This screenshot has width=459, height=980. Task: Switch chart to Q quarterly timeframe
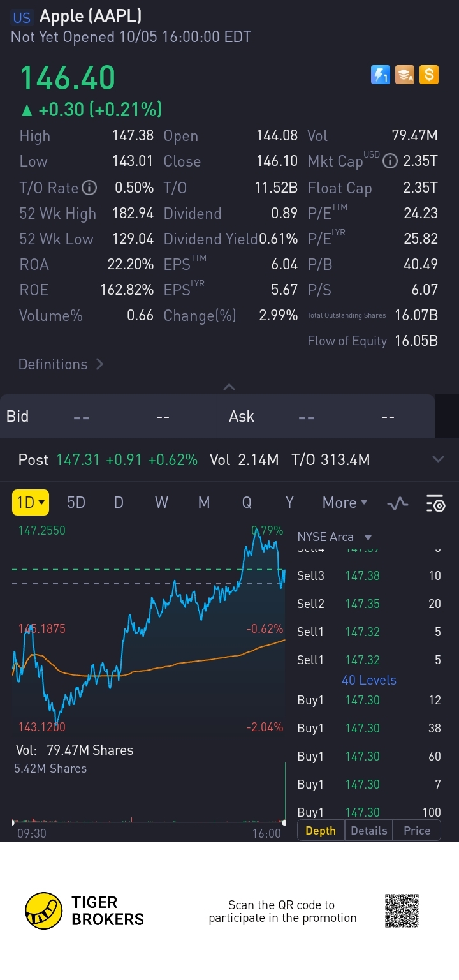(x=247, y=503)
